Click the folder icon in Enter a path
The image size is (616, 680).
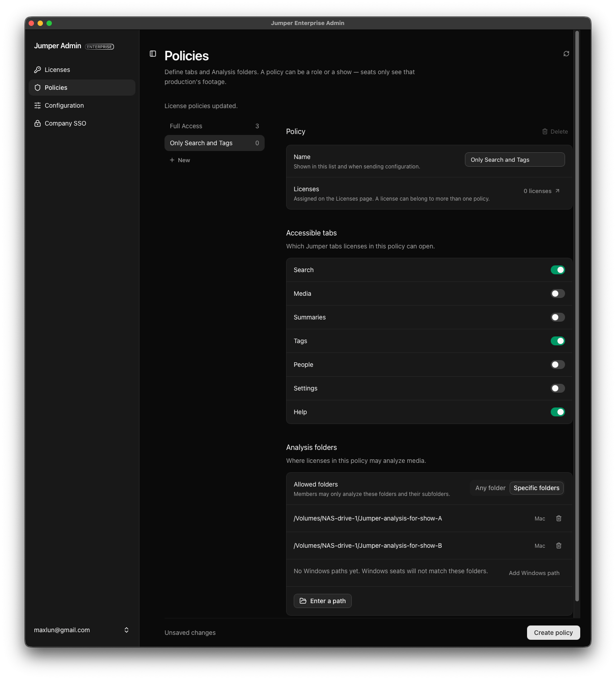pyautogui.click(x=303, y=601)
